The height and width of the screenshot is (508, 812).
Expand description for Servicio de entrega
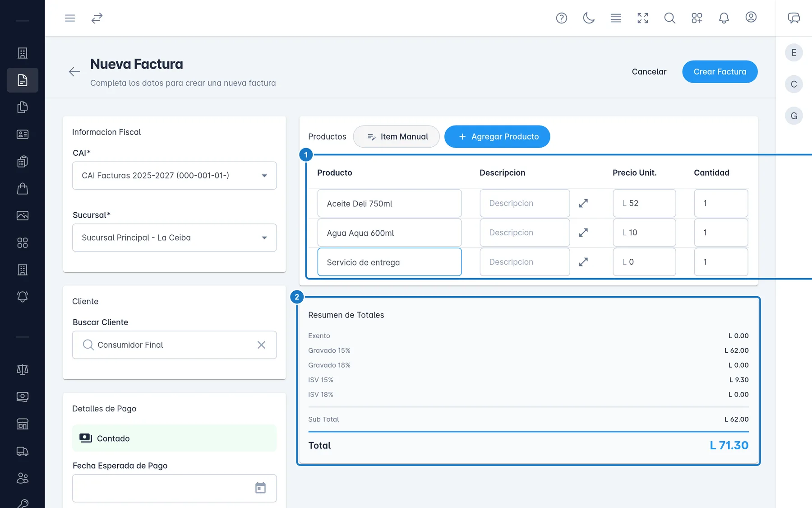[x=583, y=262]
